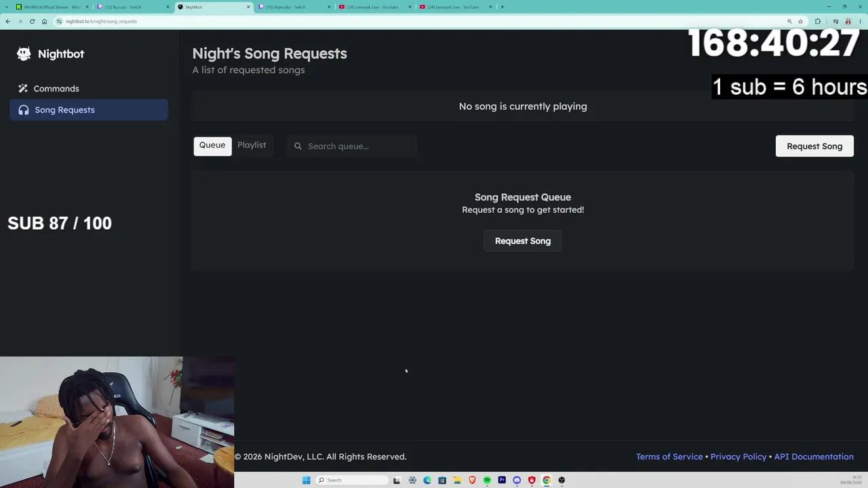
Task: Switch to the Queue tab
Action: (212, 146)
